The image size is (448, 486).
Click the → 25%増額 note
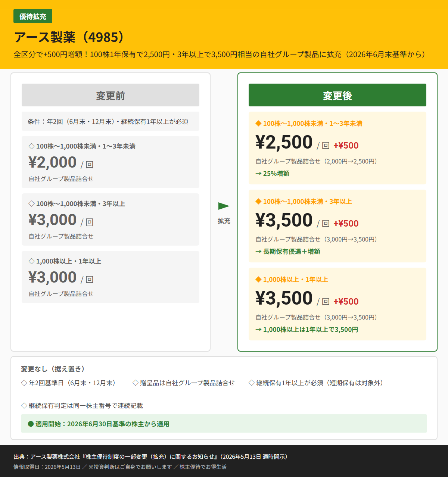[273, 174]
